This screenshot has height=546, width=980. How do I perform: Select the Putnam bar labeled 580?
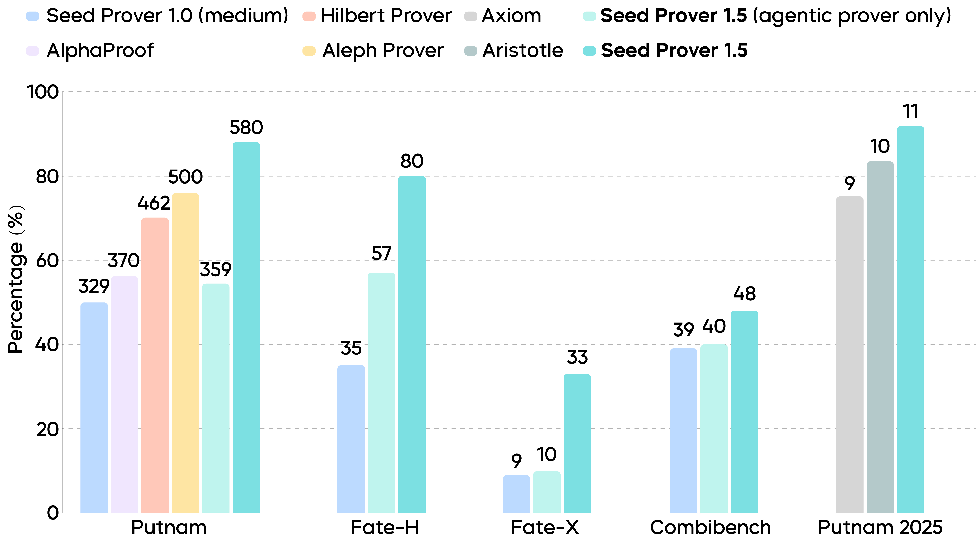point(246,327)
